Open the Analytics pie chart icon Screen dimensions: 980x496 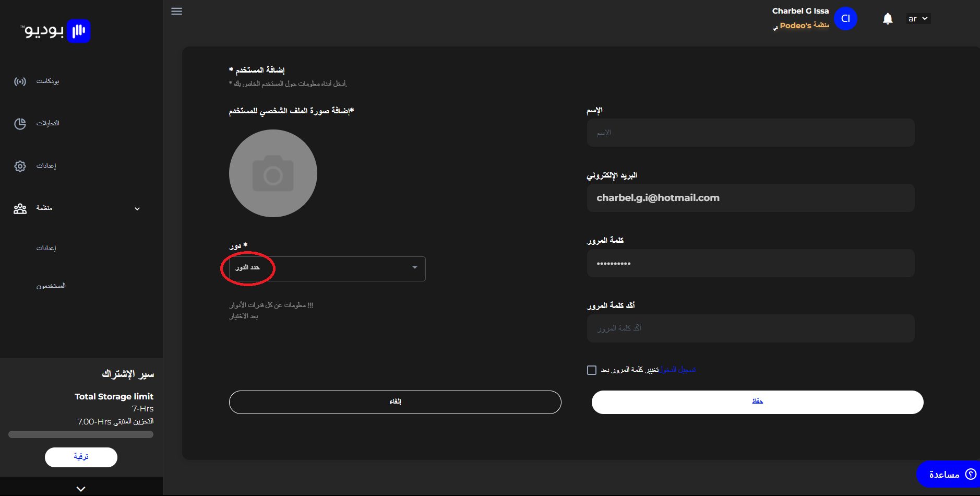(20, 124)
